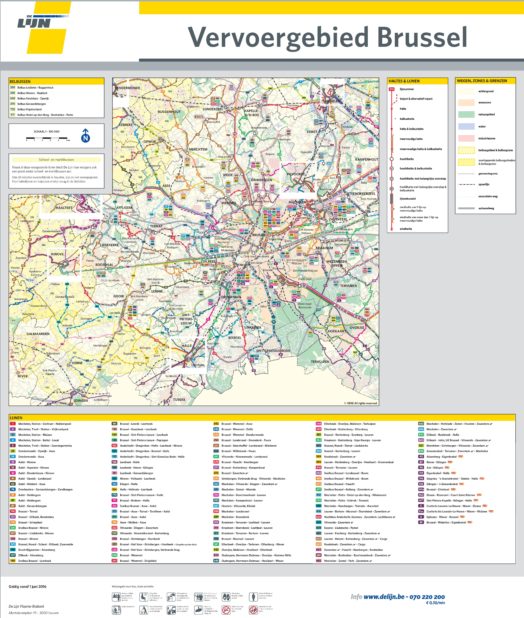Click GOOIK on the map
Screen dimensions: 524x618
[x=118, y=296]
